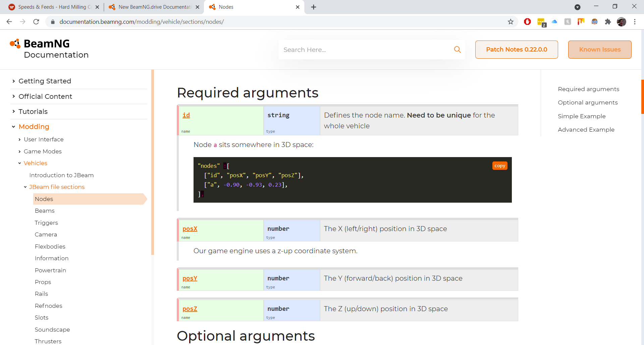This screenshot has height=345, width=644.
Task: Open Introduction to JBeam
Action: pos(61,175)
